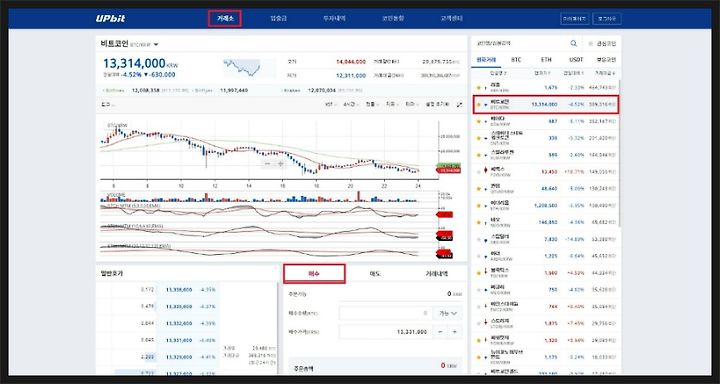720x384 pixels.
Task: Select the 매도 sell tab
Action: pyautogui.click(x=375, y=274)
